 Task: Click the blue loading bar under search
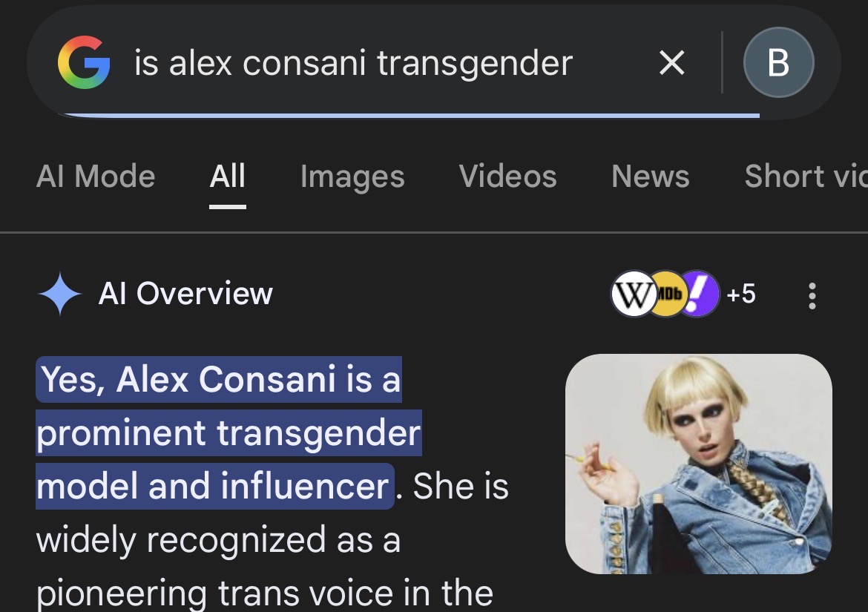(408, 116)
